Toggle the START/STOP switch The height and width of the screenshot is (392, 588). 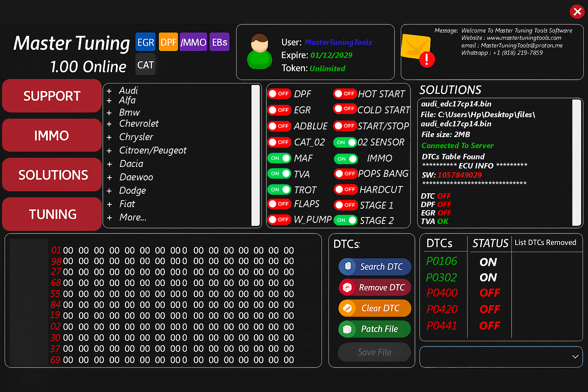point(345,126)
